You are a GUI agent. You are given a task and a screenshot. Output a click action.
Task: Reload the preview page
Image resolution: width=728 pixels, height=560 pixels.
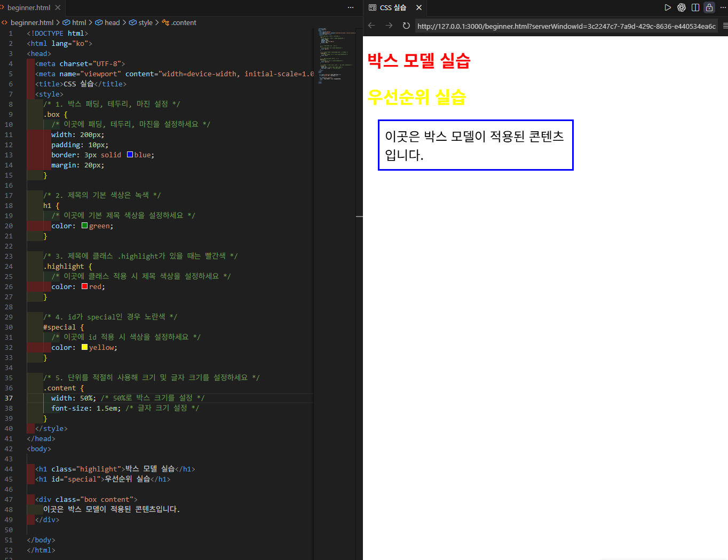tap(406, 26)
